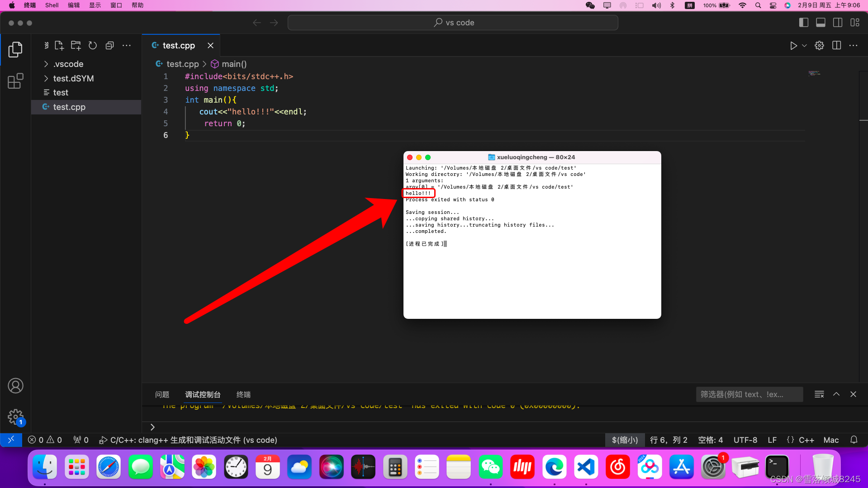Viewport: 868px width, 488px height.
Task: Toggle the primary side bar visibility
Action: pyautogui.click(x=803, y=23)
